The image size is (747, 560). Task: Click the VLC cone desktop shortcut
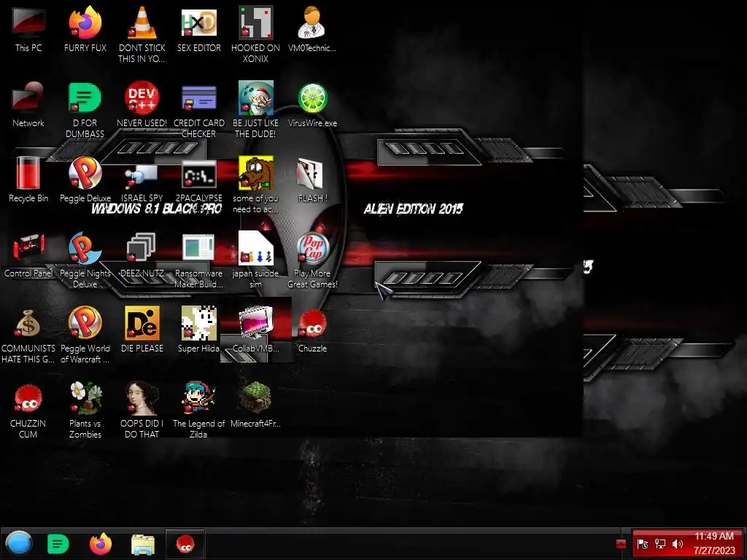click(x=142, y=34)
